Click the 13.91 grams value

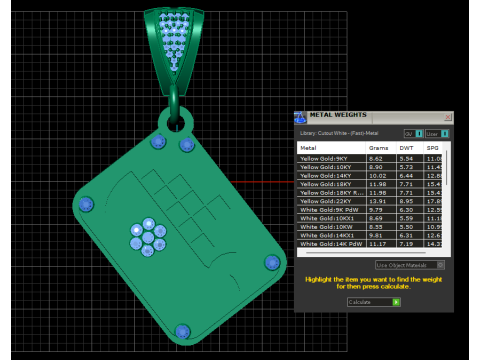click(377, 201)
